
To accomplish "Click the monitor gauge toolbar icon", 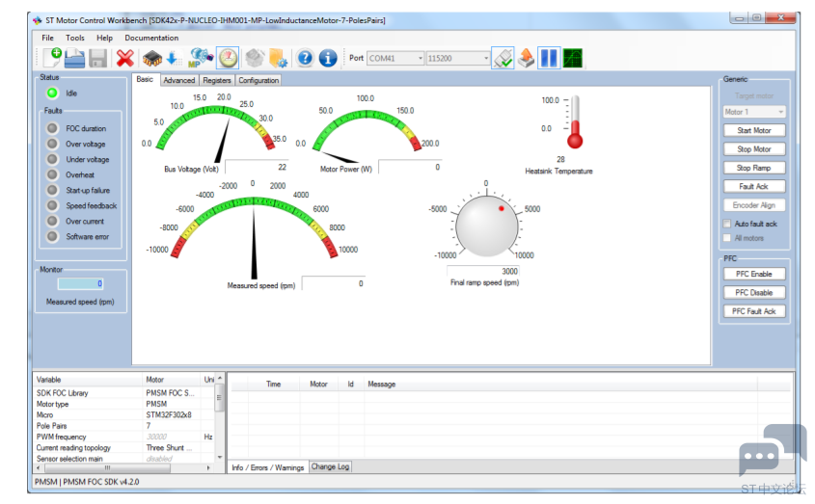I will 228,58.
